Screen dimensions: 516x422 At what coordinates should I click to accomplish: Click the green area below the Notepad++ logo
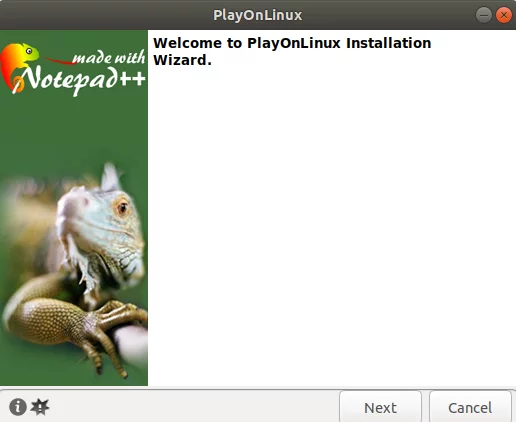[73, 130]
